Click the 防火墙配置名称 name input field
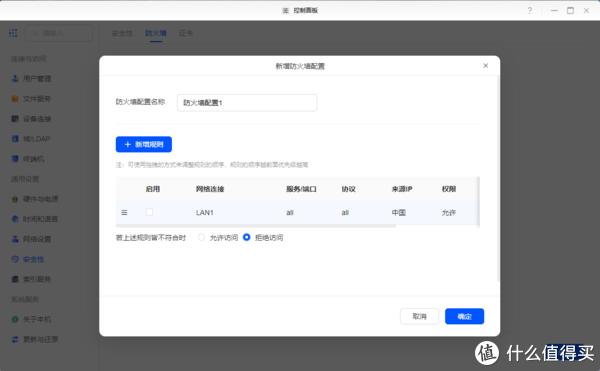This screenshot has width=600, height=371. [x=247, y=103]
